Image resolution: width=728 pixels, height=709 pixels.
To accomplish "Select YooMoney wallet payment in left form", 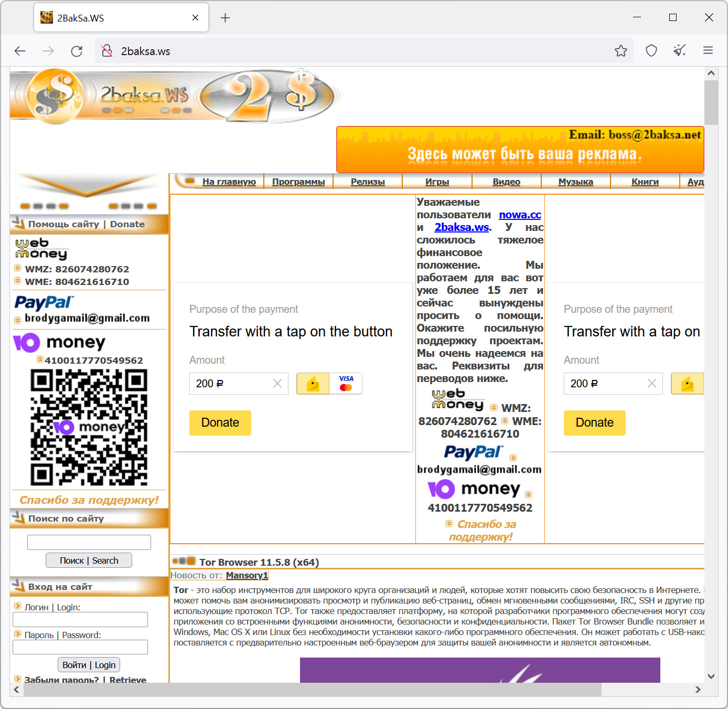I will coord(313,384).
